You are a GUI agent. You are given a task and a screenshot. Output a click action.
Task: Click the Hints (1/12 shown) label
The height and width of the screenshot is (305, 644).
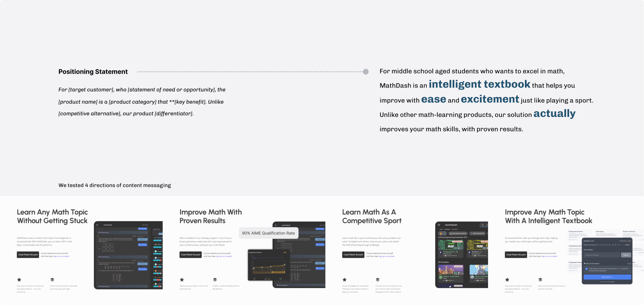(592, 264)
